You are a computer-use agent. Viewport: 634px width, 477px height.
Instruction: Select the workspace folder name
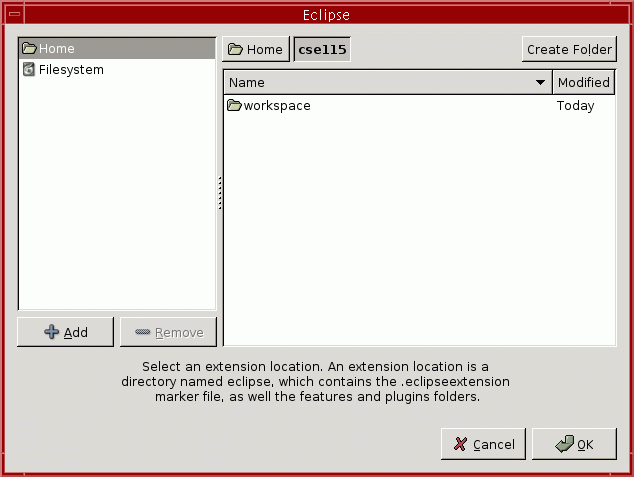tap(277, 106)
